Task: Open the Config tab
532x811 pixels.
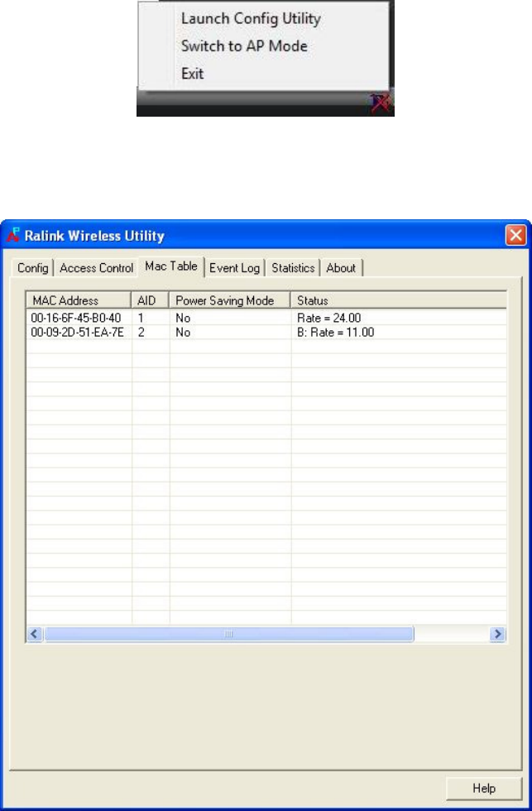Action: click(32, 268)
